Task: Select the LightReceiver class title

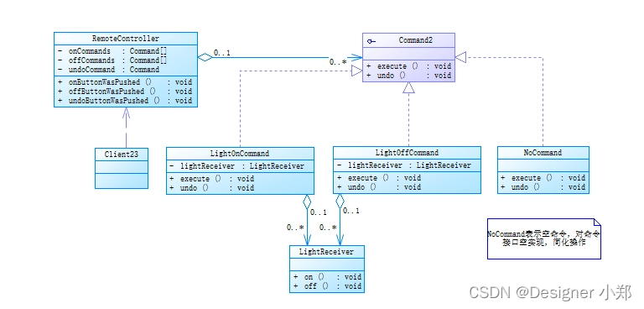Action: pyautogui.click(x=326, y=252)
